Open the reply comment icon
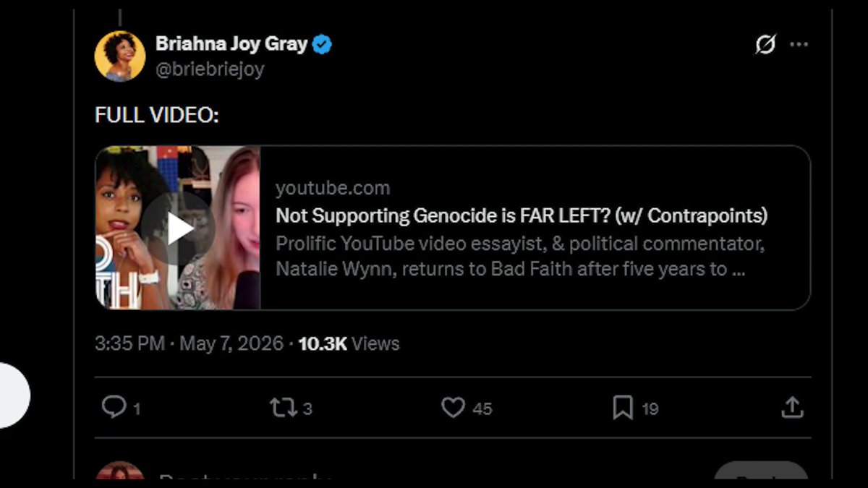 [x=114, y=407]
